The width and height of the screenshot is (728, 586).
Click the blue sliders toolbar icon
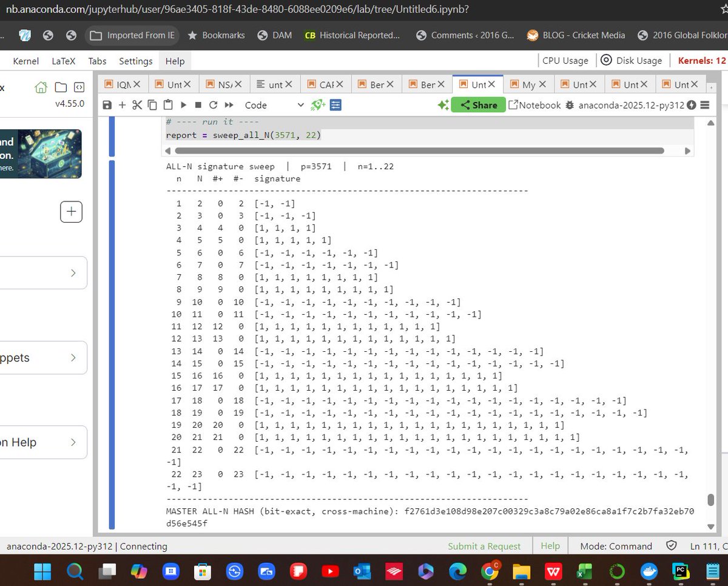(x=335, y=105)
